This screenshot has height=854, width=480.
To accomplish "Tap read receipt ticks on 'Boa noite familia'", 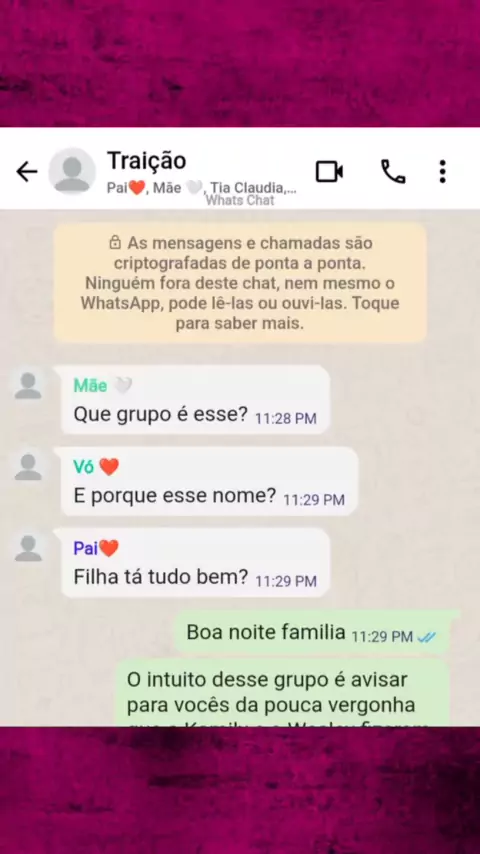I will tap(426, 637).
